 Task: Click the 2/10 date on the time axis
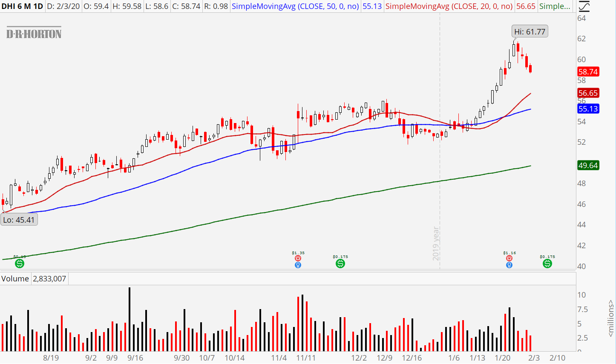(x=557, y=358)
